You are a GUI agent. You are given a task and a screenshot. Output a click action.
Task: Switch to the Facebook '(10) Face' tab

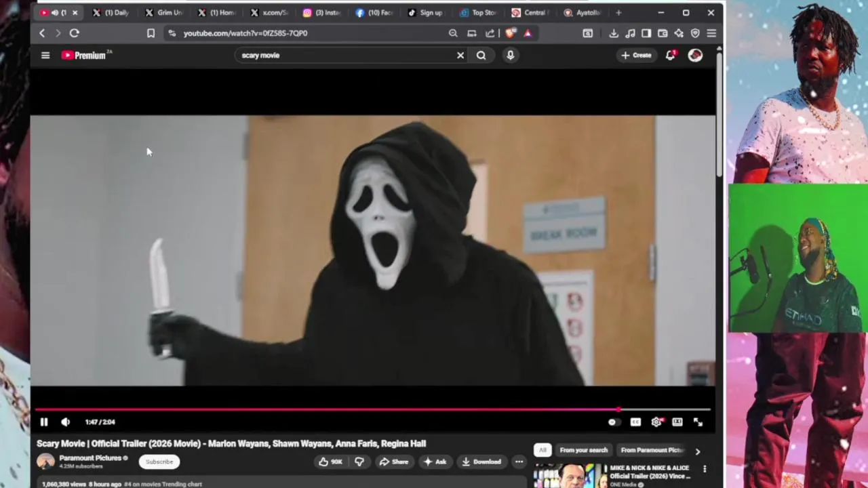(374, 13)
